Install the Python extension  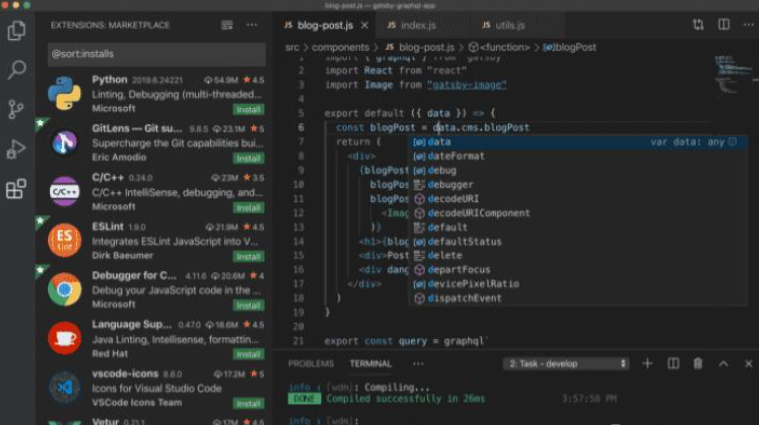tap(248, 109)
